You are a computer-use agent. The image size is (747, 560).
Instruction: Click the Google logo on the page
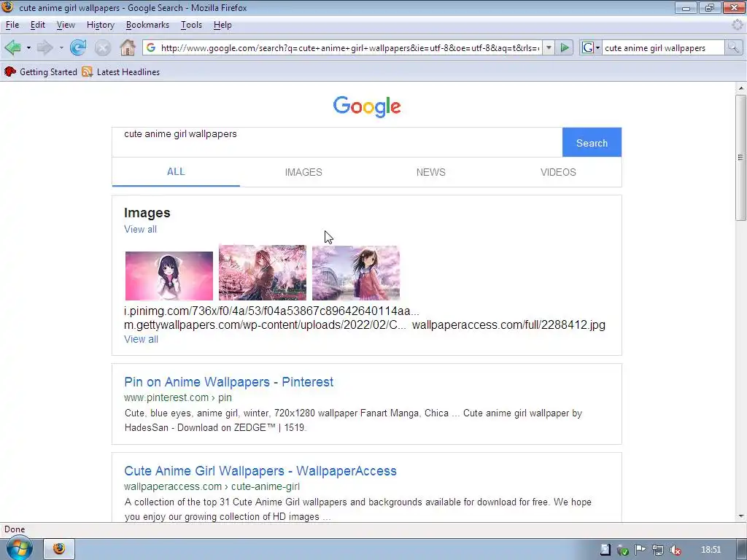pos(367,106)
